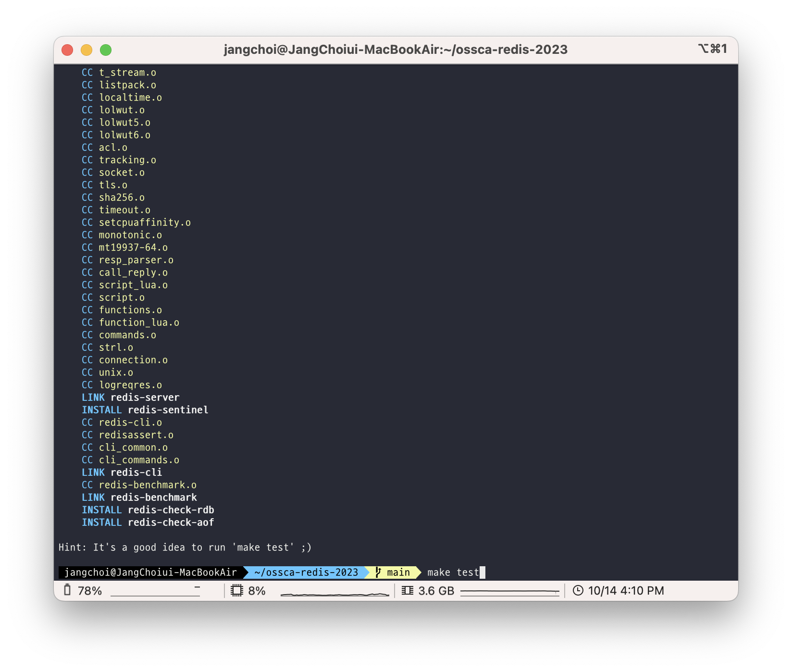Click the line CC socket.o
Screen dimensions: 792x672
point(113,172)
